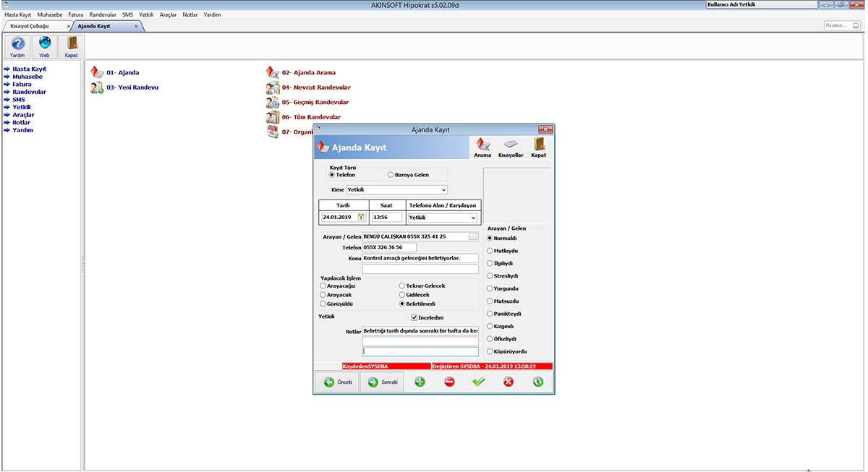Delete the record using the red minus icon

[449, 381]
